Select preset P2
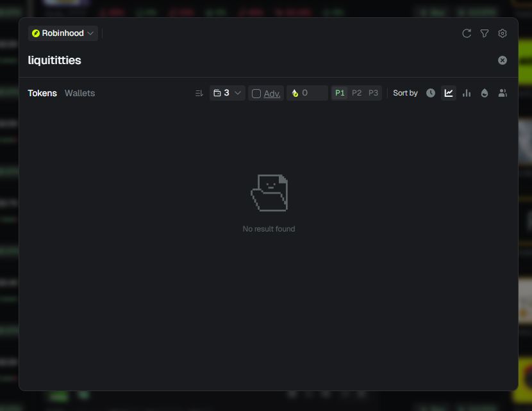This screenshot has width=532, height=411. pyautogui.click(x=356, y=93)
